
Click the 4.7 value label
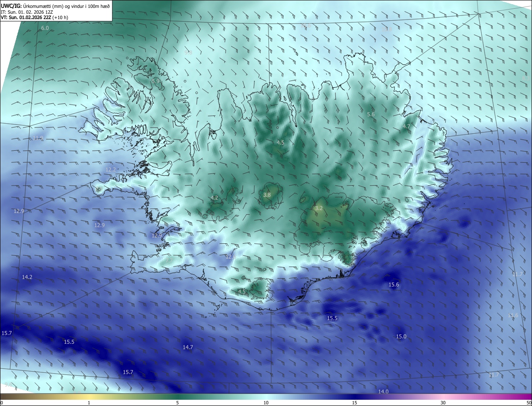pos(406,126)
